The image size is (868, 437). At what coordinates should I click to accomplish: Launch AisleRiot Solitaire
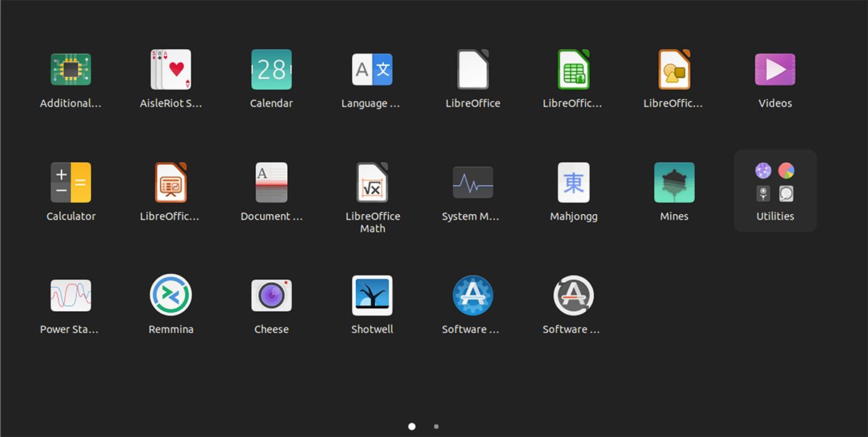pos(171,70)
